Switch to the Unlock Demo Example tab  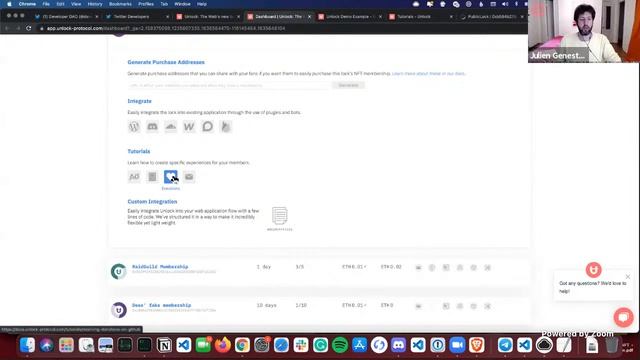350,17
